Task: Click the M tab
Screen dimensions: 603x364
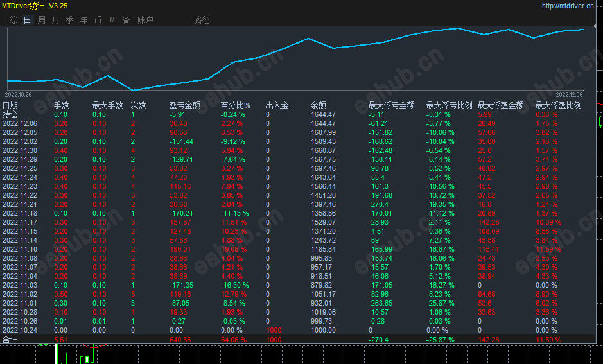Action: tap(112, 20)
